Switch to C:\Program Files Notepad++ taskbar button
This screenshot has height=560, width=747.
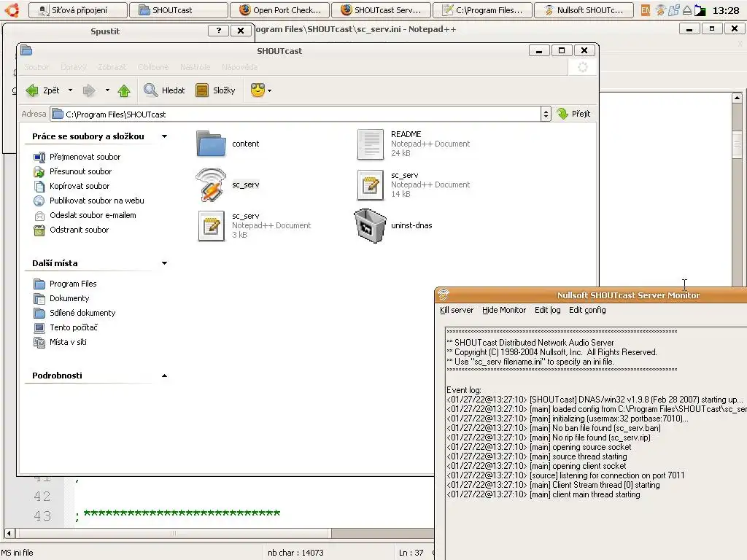click(x=482, y=10)
